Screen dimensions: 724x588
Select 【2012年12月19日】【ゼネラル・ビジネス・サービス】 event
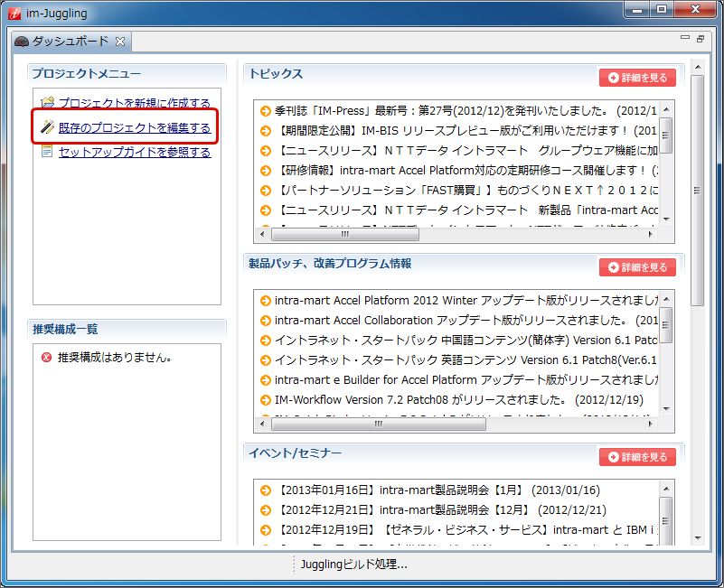[x=465, y=530]
